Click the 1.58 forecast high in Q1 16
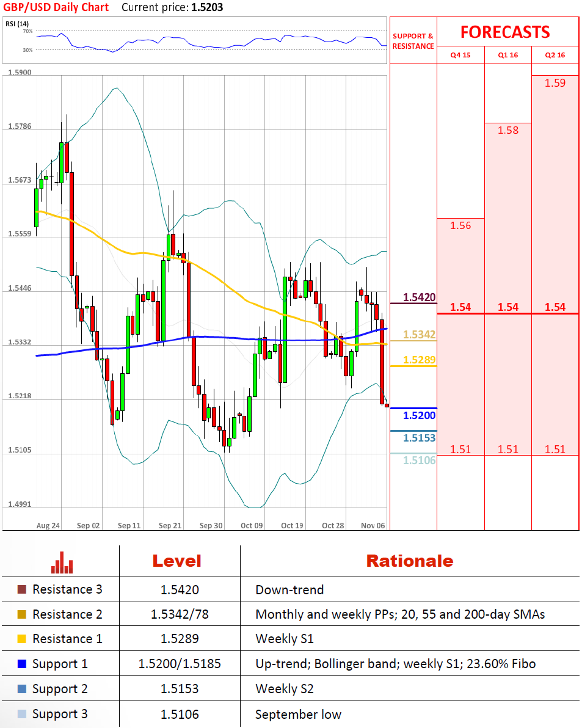 507,131
